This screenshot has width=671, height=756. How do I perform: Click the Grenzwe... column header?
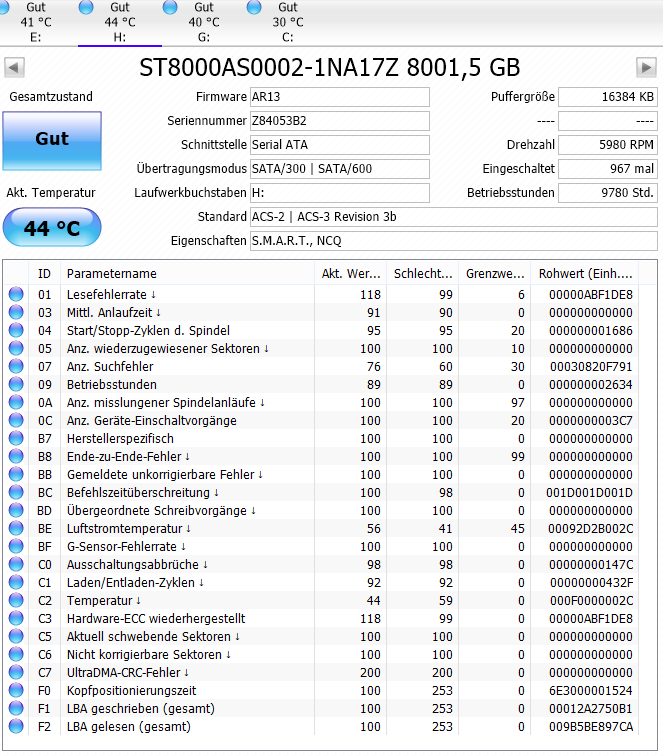pos(495,274)
